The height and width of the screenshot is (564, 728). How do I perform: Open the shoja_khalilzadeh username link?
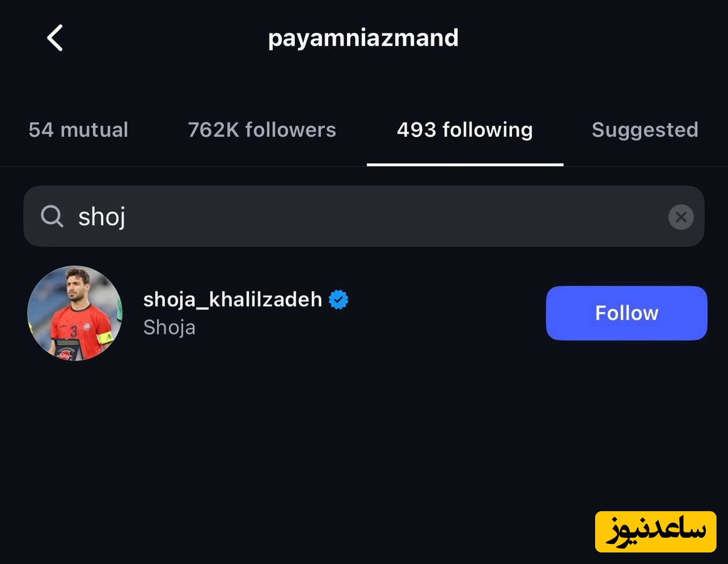tap(232, 299)
